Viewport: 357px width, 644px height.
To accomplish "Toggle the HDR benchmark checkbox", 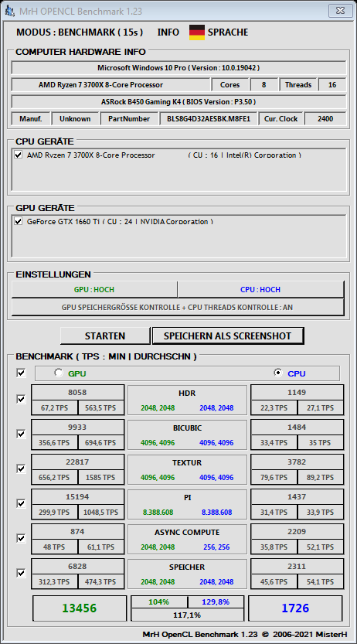I will pyautogui.click(x=21, y=399).
